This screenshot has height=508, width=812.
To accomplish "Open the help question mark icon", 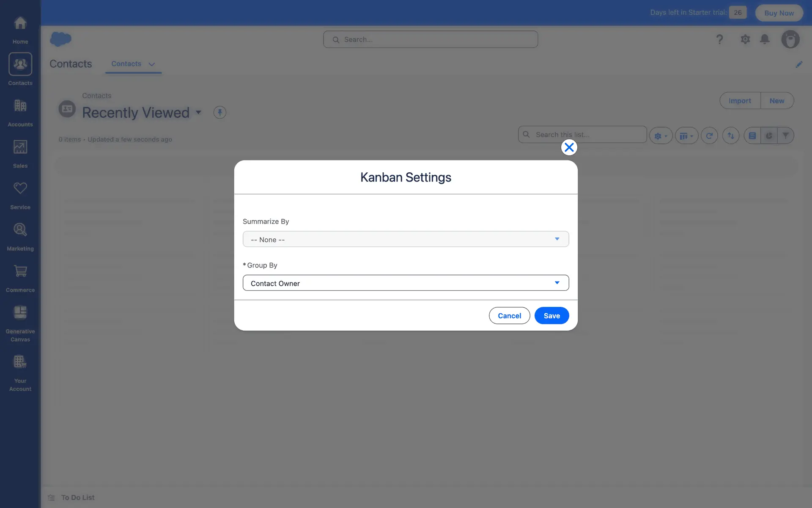I will coord(719,39).
